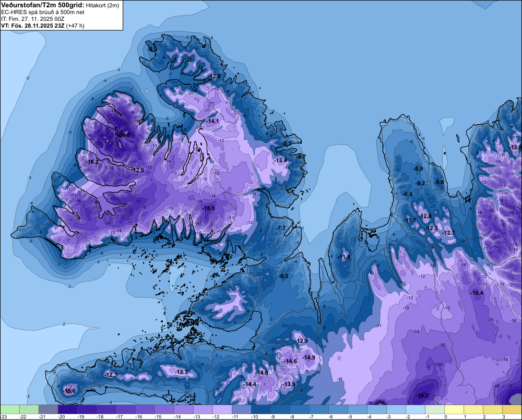The image size is (522, 420).
Task: Click the -18.0 temperature value
Action: (209, 208)
